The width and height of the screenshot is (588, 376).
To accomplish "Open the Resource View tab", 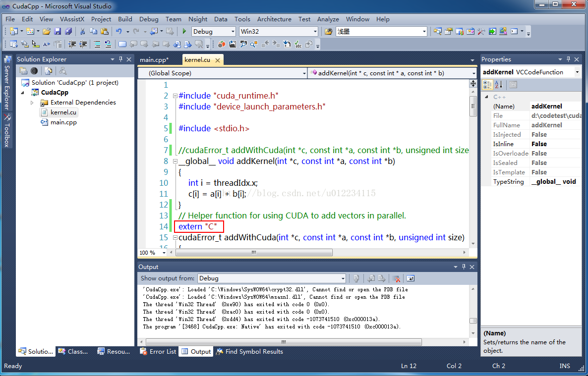I will pos(113,351).
